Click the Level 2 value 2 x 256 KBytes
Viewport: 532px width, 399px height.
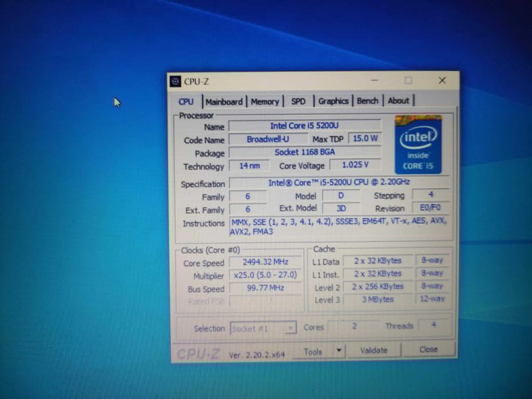[x=378, y=287]
